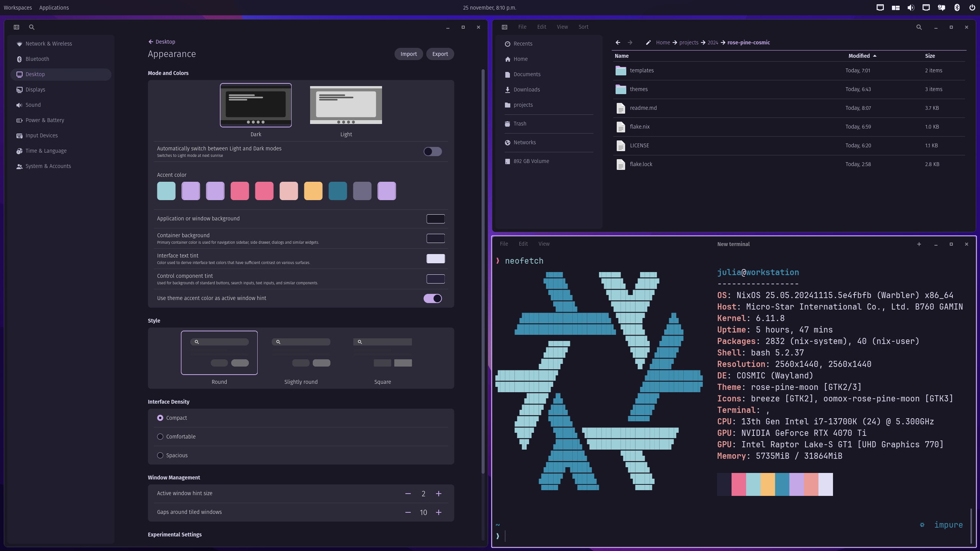Image resolution: width=980 pixels, height=551 pixels.
Task: Select the Round style option
Action: 219,353
